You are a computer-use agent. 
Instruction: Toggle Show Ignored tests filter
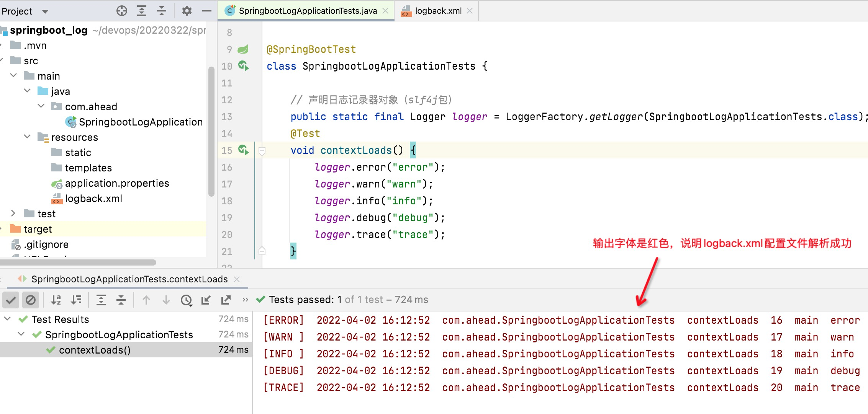(31, 300)
